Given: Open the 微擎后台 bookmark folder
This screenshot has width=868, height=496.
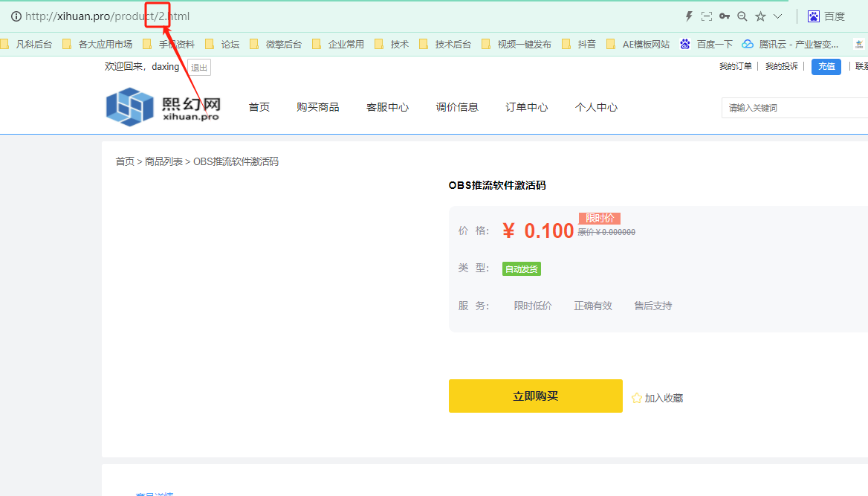Looking at the screenshot, I should point(276,45).
